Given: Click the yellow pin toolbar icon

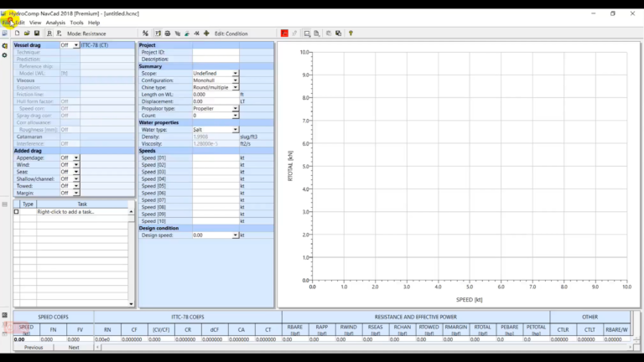Looking at the screenshot, I should click(351, 34).
